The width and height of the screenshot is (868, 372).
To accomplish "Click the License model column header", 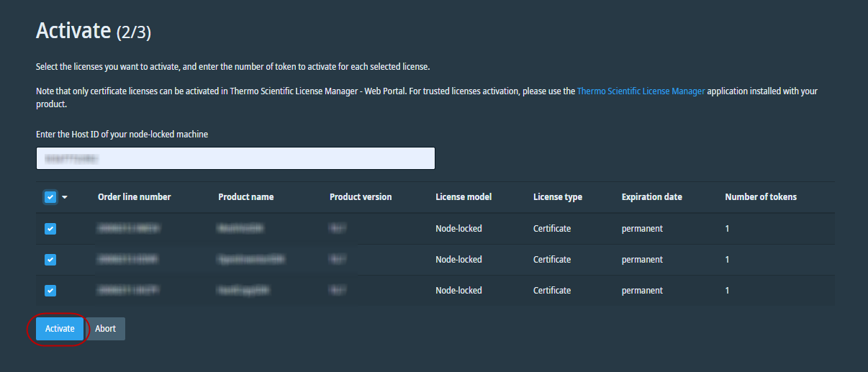I will (463, 197).
